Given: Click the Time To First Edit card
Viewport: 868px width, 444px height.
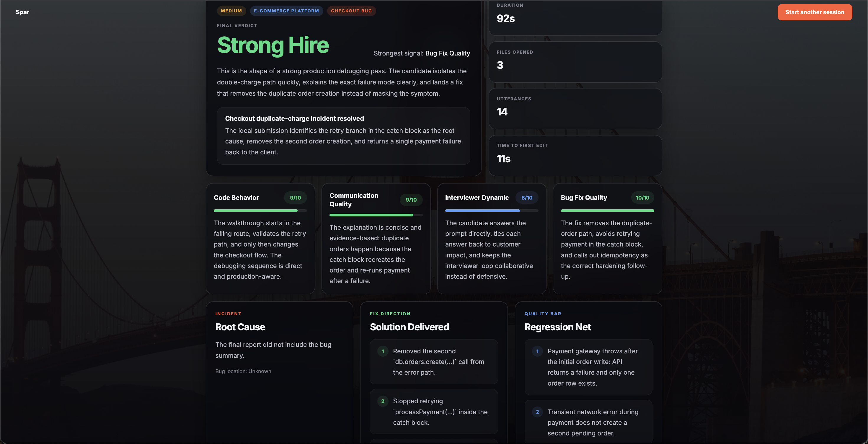Looking at the screenshot, I should click(x=575, y=155).
